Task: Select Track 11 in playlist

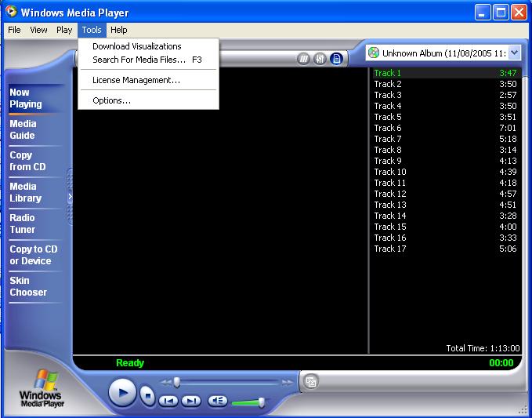Action: [446, 183]
